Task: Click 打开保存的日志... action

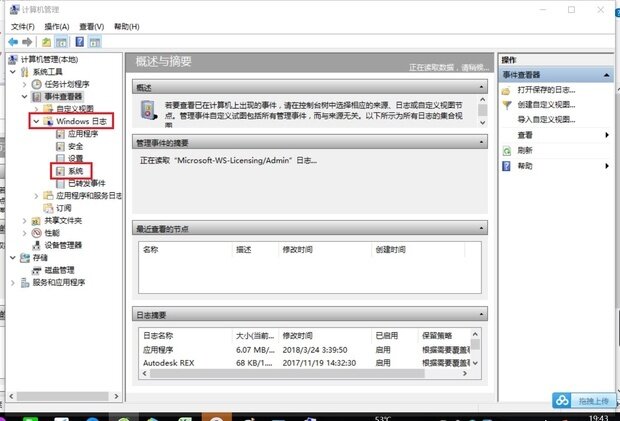Action: [546, 90]
